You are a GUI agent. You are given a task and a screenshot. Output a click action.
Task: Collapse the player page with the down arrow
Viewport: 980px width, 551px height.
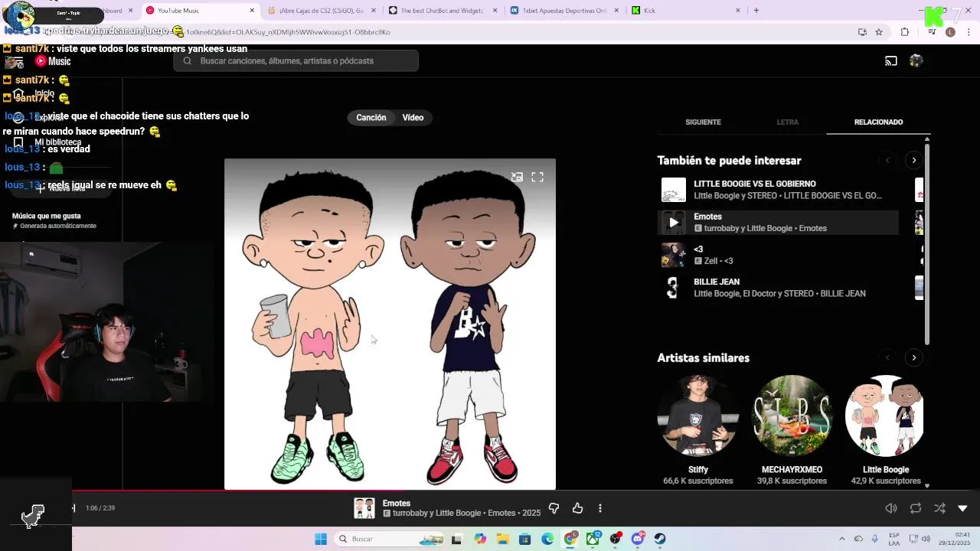coord(963,508)
